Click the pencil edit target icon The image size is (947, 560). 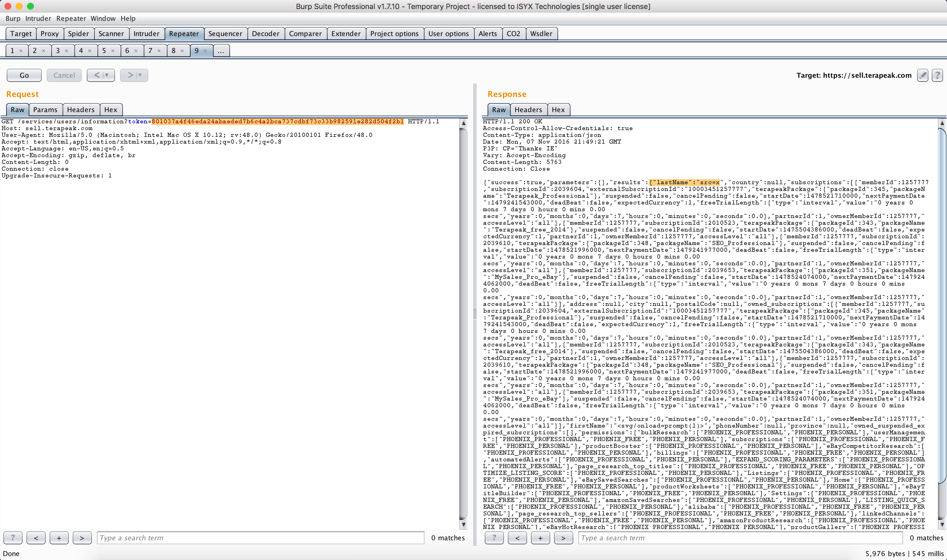(922, 75)
